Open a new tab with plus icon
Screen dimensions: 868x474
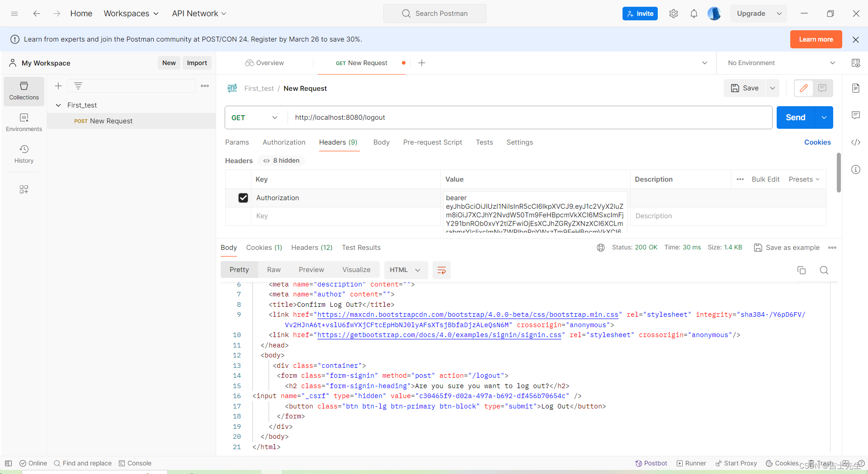(422, 63)
